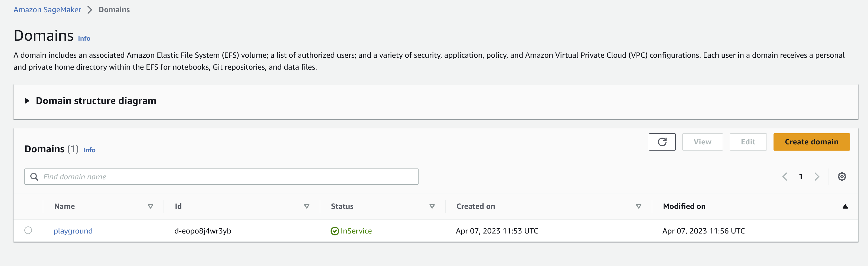Navigate to Amazon SageMaker breadcrumb

[x=47, y=10]
